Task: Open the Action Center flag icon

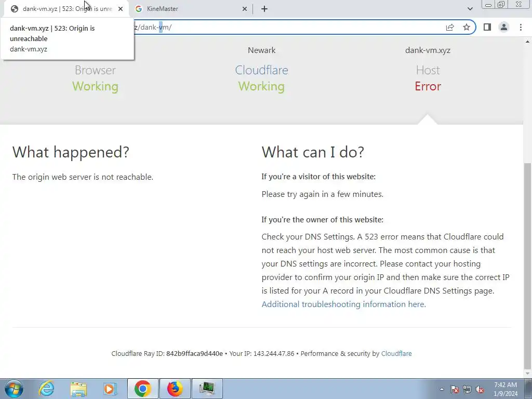Action: 455,389
